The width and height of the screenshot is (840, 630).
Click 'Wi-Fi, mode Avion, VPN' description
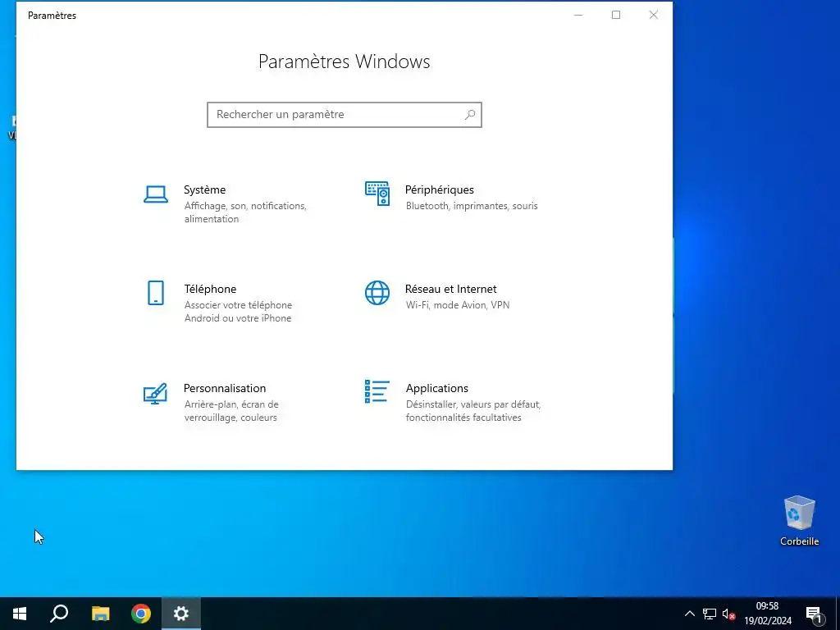pos(458,305)
